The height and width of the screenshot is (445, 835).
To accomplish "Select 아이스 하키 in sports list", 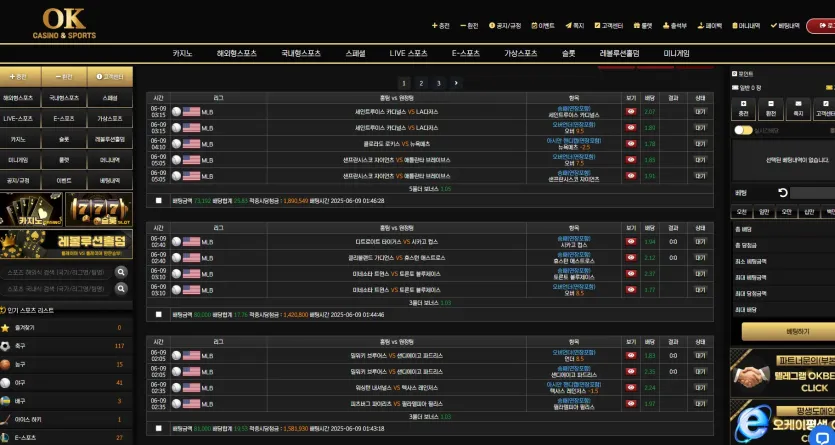I will pos(66,419).
